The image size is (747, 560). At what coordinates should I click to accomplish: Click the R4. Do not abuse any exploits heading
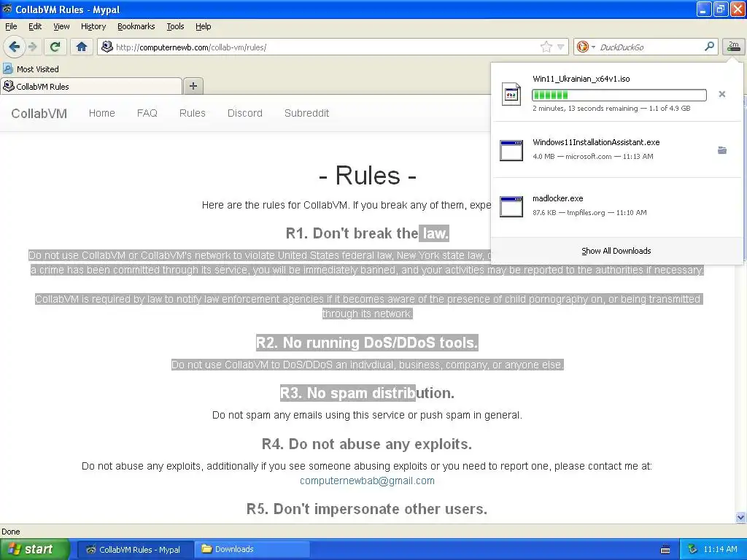point(367,444)
